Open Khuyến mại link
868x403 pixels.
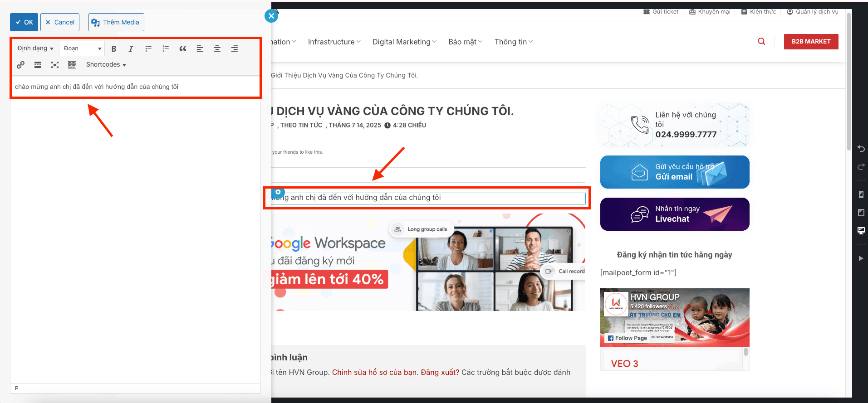pyautogui.click(x=710, y=12)
